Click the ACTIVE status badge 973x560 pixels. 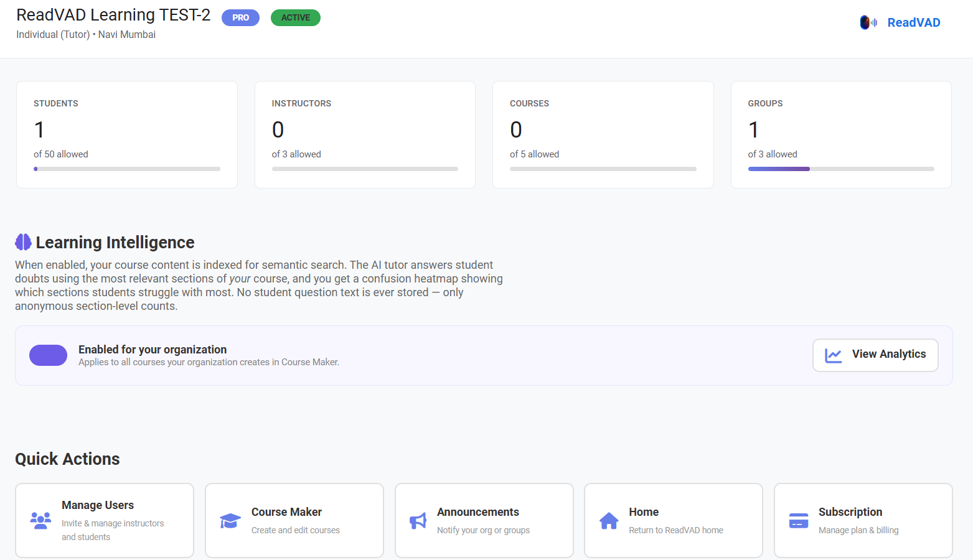tap(296, 18)
